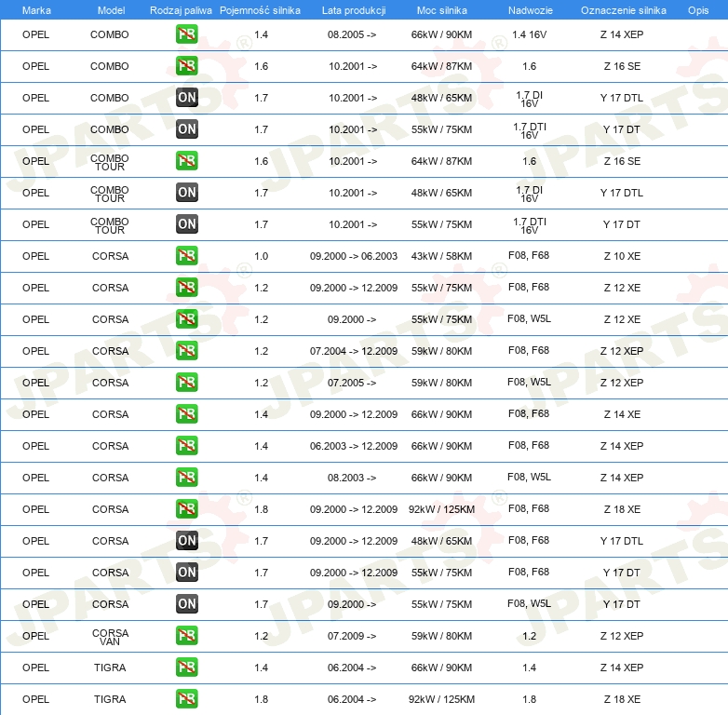Image resolution: width=728 pixels, height=715 pixels.
Task: Select the 1.0 engine capacity cell
Action: click(x=261, y=256)
